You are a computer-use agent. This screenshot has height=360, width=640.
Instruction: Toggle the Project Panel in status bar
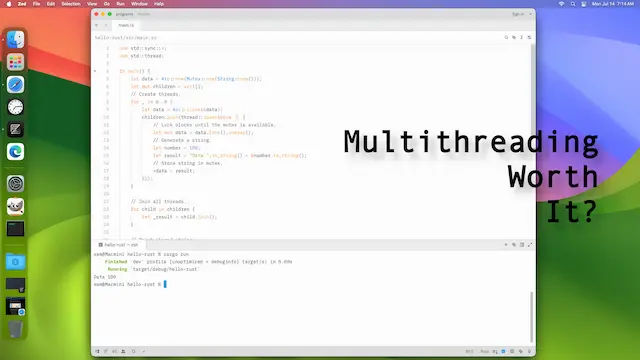pyautogui.click(x=97, y=351)
